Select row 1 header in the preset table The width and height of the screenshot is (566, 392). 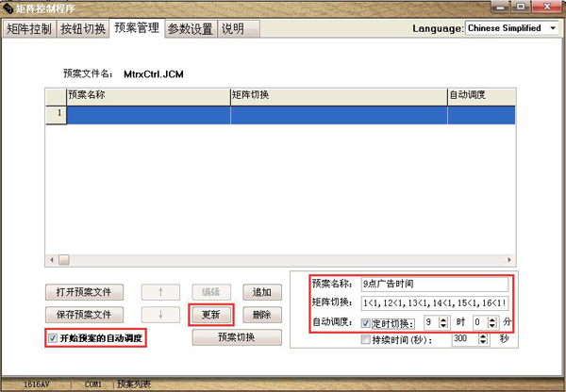(x=56, y=115)
